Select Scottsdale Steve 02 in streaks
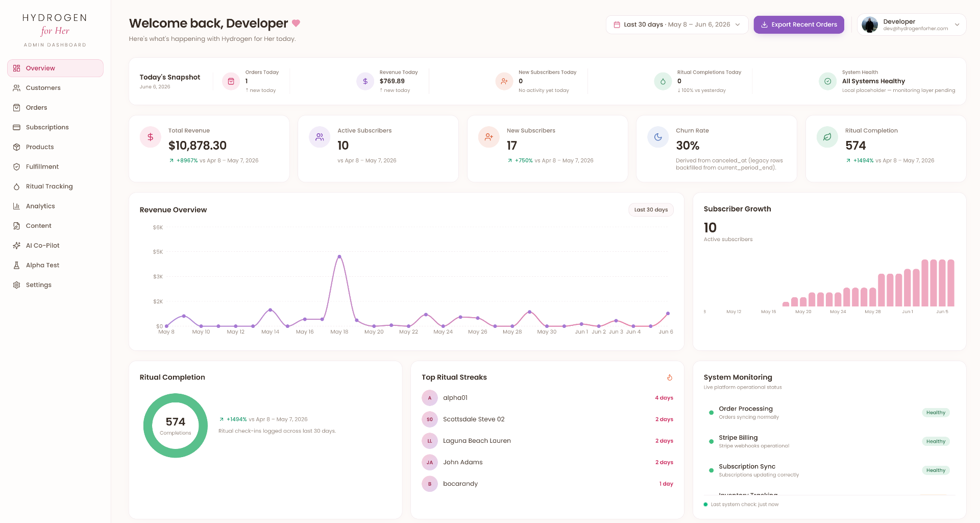The height and width of the screenshot is (523, 980). point(547,419)
